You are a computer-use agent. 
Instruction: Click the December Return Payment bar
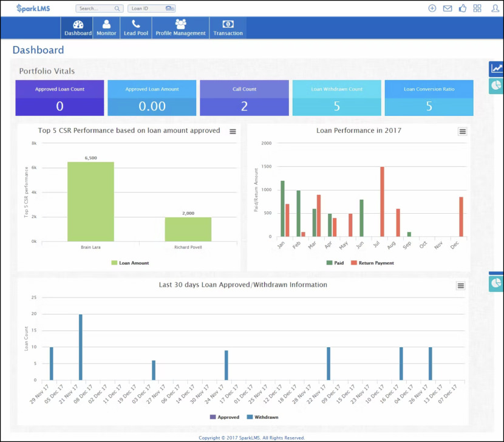(x=461, y=217)
